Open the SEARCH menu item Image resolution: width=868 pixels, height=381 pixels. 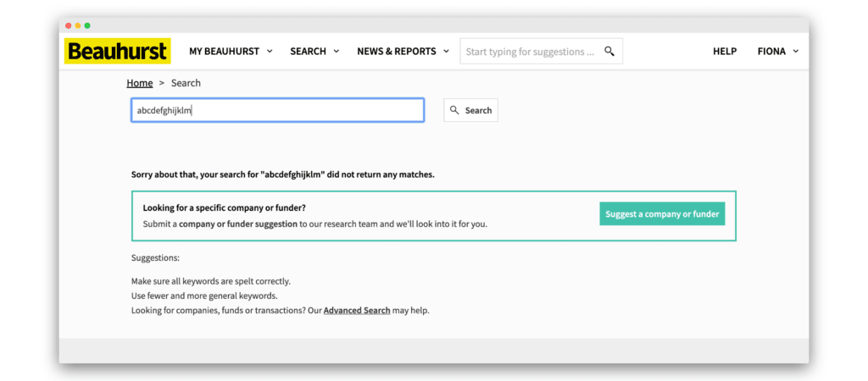[314, 51]
